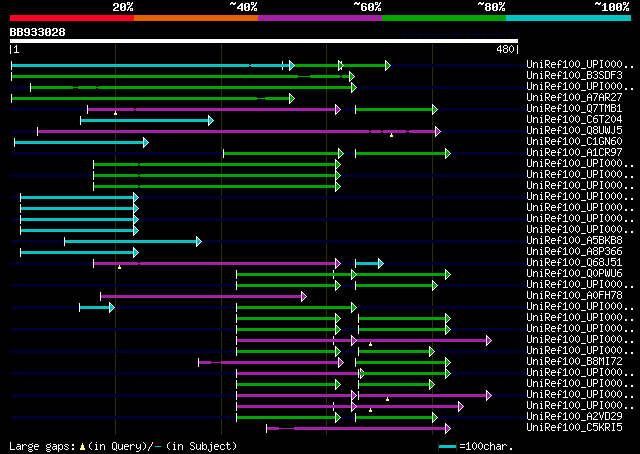Click the short cyan segment in Q68J51 row
The image size is (640, 454).
367,263
